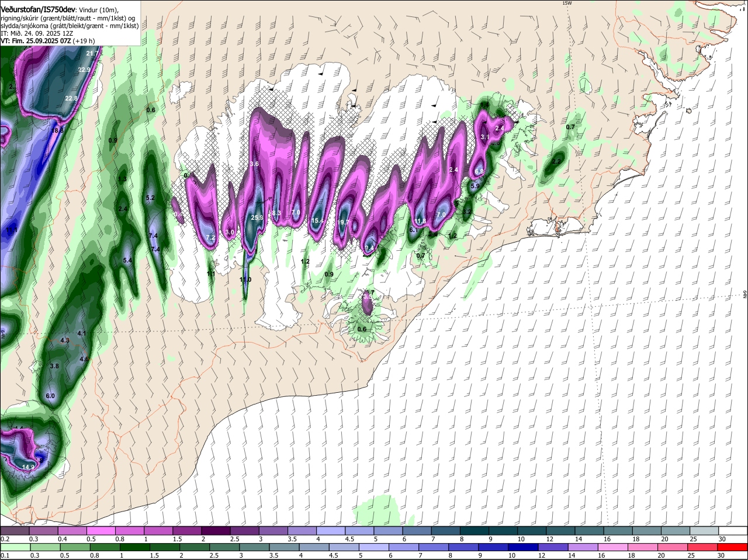Select lower rain scale swatch between 0.1 and 0.3
748x560 pixels.
click(x=15, y=547)
